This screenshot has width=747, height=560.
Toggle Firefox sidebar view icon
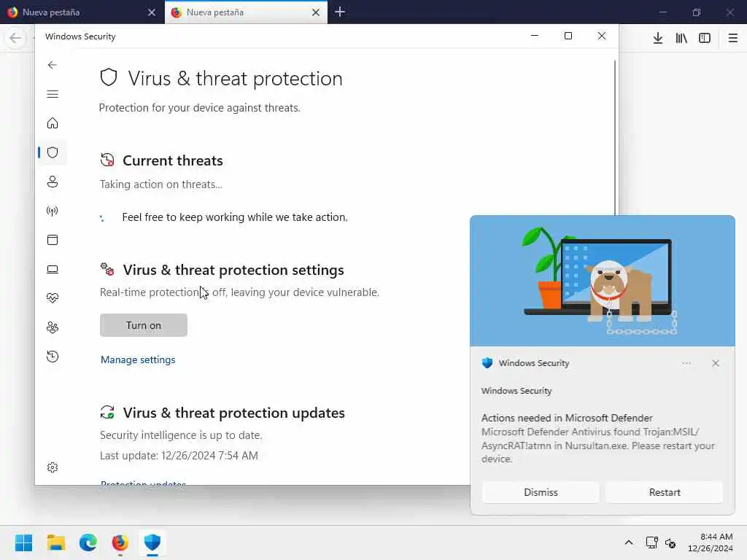(x=705, y=38)
